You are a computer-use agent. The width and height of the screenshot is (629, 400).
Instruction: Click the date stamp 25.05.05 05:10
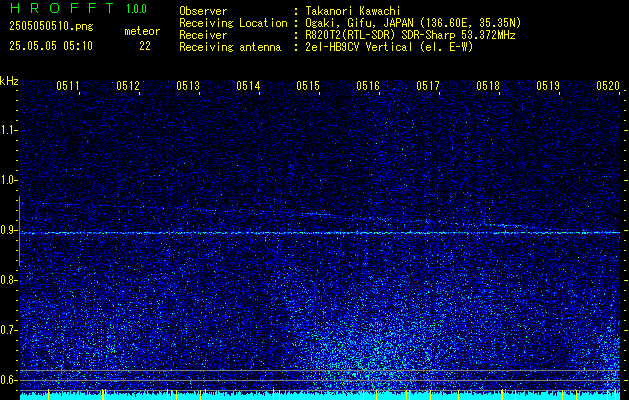(51, 46)
